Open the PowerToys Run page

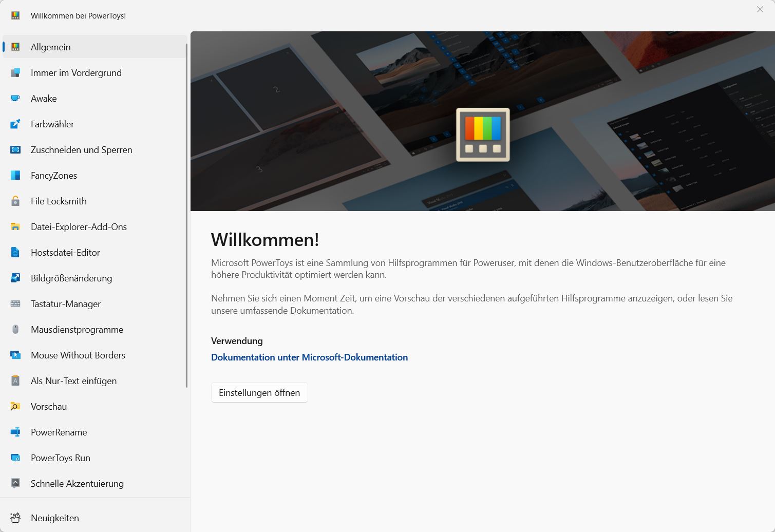coord(94,458)
